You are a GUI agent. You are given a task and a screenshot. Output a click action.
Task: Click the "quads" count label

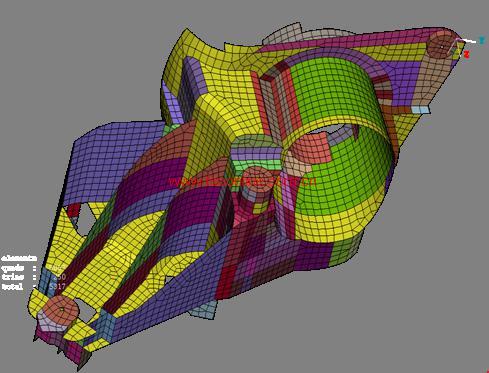point(13,268)
